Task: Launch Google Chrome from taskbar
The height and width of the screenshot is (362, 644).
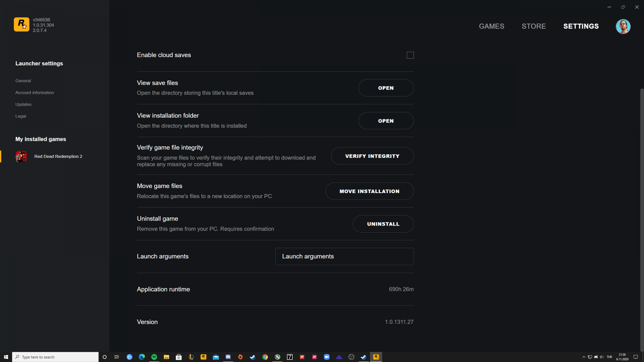Action: pyautogui.click(x=265, y=357)
